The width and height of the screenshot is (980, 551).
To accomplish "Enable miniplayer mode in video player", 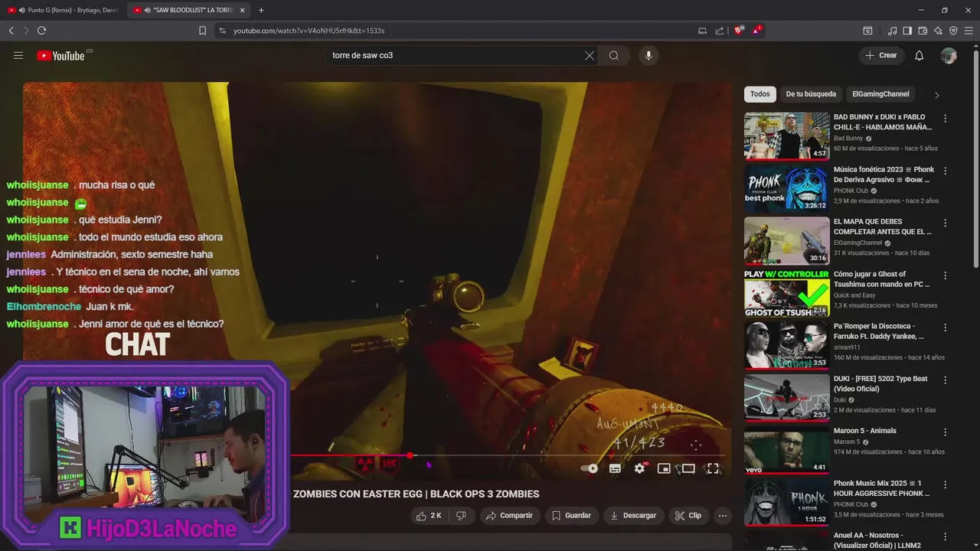I will point(664,468).
